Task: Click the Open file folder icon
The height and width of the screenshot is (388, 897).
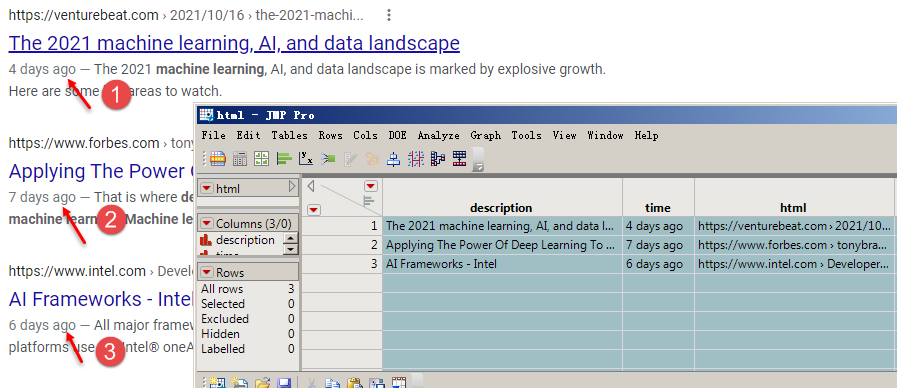Action: coord(262,383)
